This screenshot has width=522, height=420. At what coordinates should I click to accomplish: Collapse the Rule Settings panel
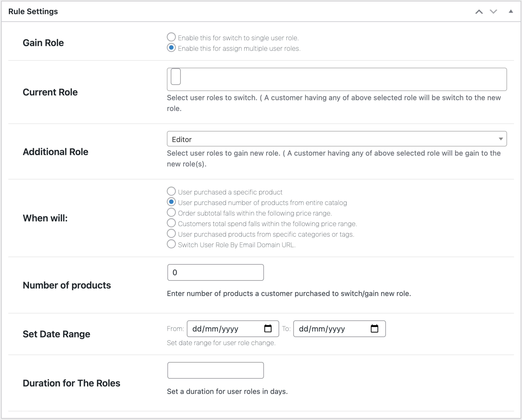511,11
